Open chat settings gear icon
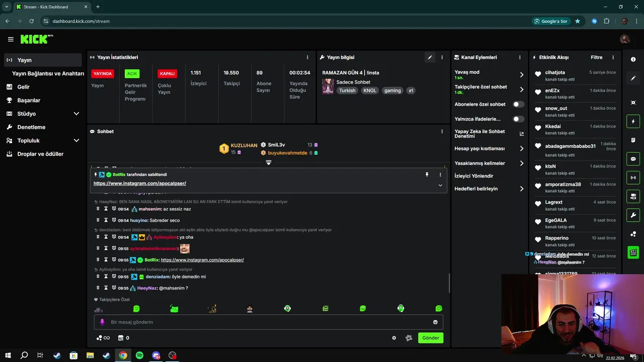Image resolution: width=644 pixels, height=362 pixels. pos(394,338)
